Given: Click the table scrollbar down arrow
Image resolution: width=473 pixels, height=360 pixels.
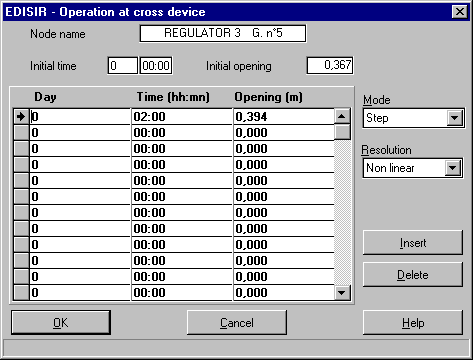Looking at the screenshot, I should coord(342,293).
